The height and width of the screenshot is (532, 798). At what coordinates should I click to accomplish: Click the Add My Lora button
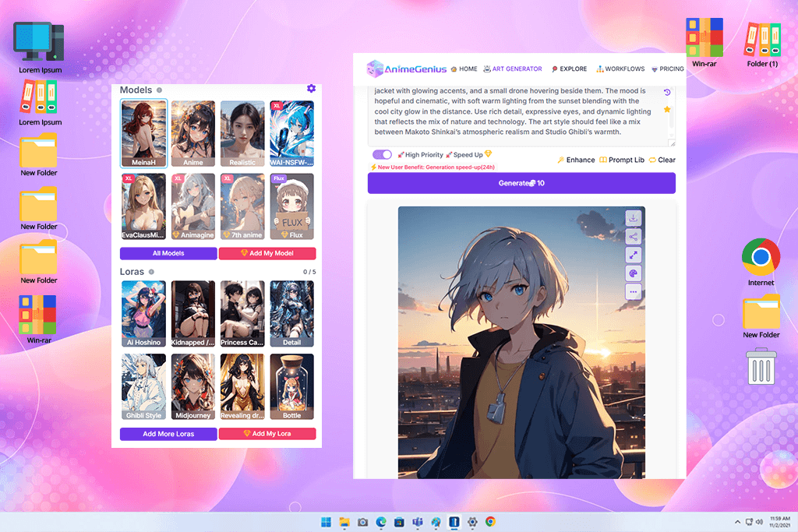point(267,434)
